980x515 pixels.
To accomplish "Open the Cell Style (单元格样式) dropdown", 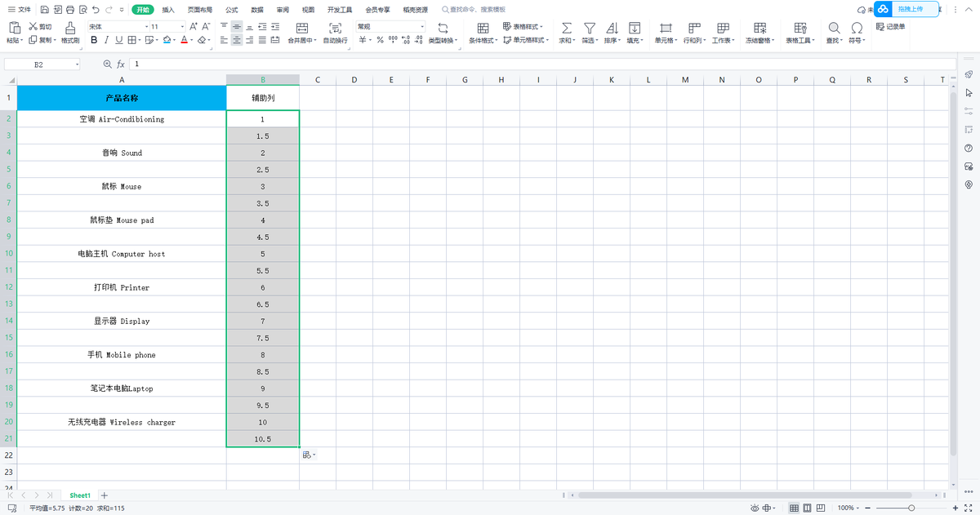I will tap(525, 39).
